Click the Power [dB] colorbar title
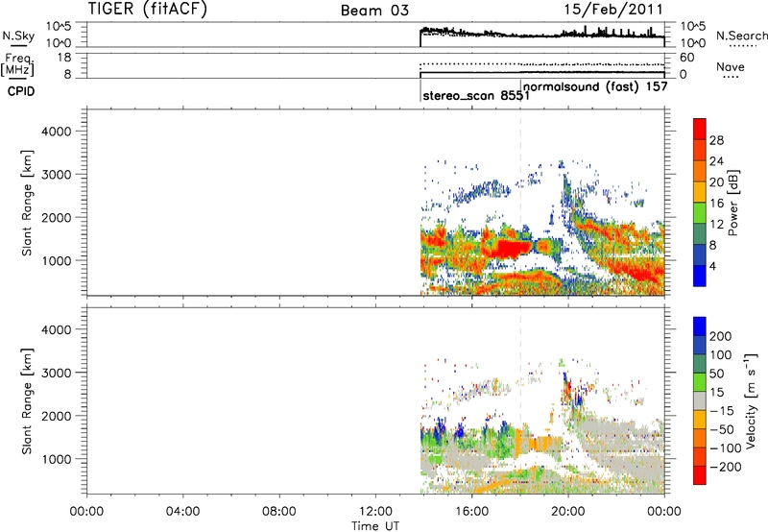The image size is (768, 532). tap(732, 203)
